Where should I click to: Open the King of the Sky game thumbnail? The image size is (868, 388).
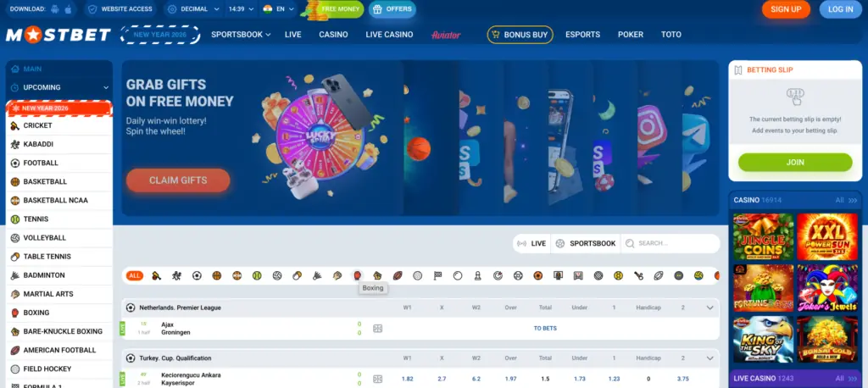(x=764, y=340)
